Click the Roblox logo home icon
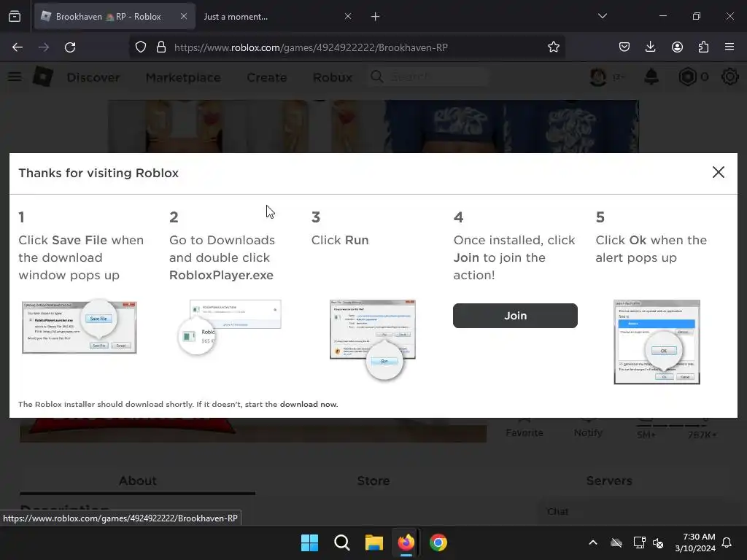Screen dimensions: 747x560 (x=43, y=77)
